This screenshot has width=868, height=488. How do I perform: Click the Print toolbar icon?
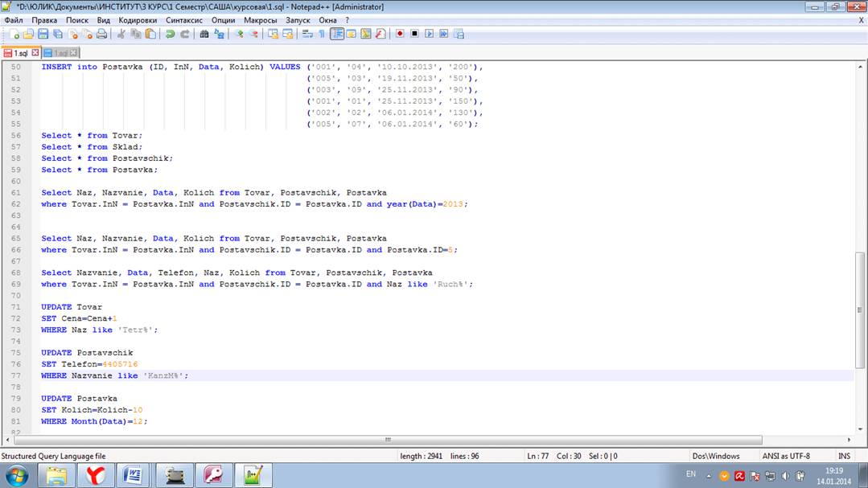pos(101,34)
